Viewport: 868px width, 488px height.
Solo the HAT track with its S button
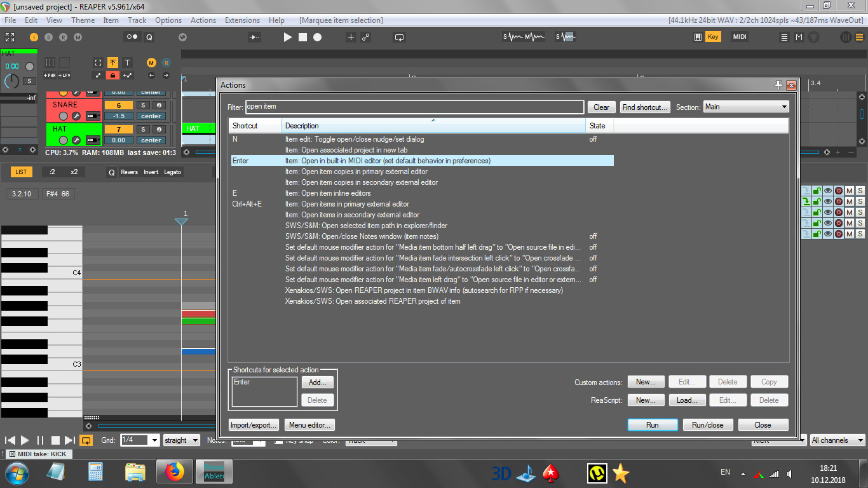tap(143, 130)
